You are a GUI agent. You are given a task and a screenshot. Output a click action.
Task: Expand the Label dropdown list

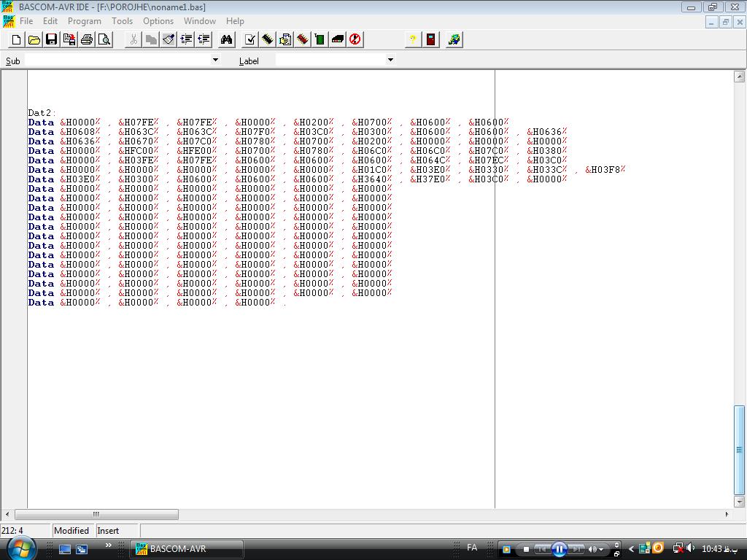(x=390, y=60)
